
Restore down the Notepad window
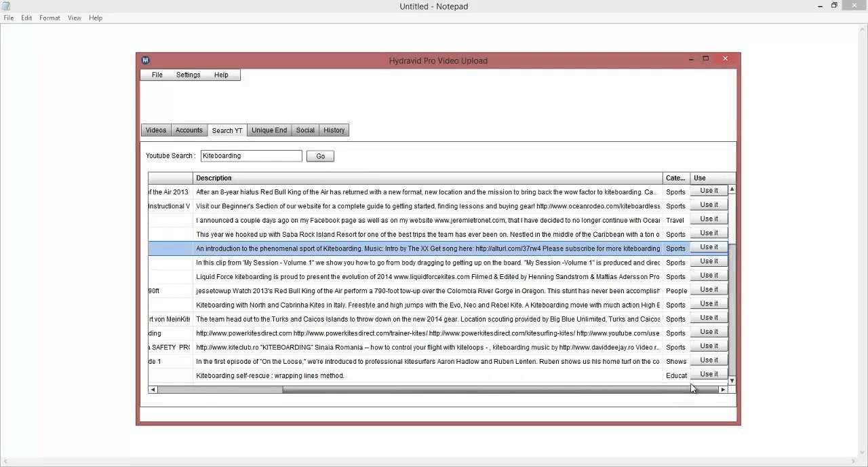[834, 5]
